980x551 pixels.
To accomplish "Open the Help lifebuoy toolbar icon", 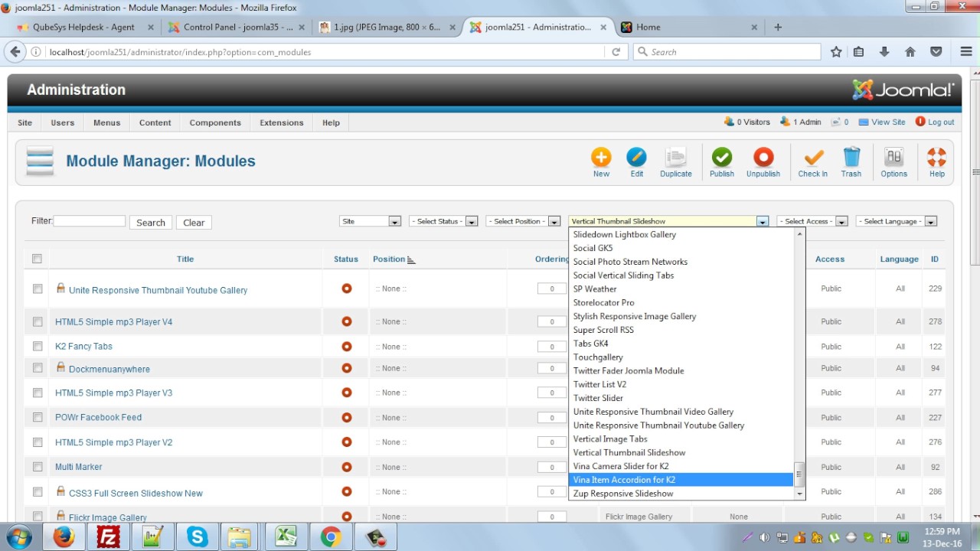I will coord(936,158).
